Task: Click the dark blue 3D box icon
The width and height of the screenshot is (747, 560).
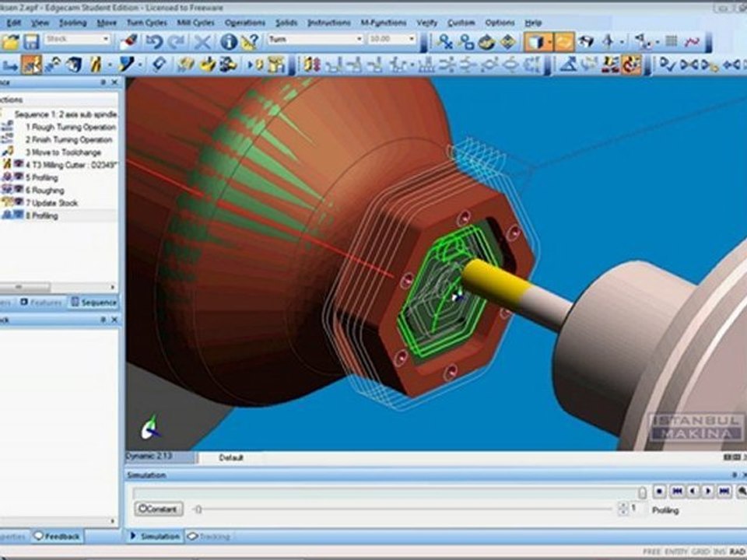Action: [73, 65]
